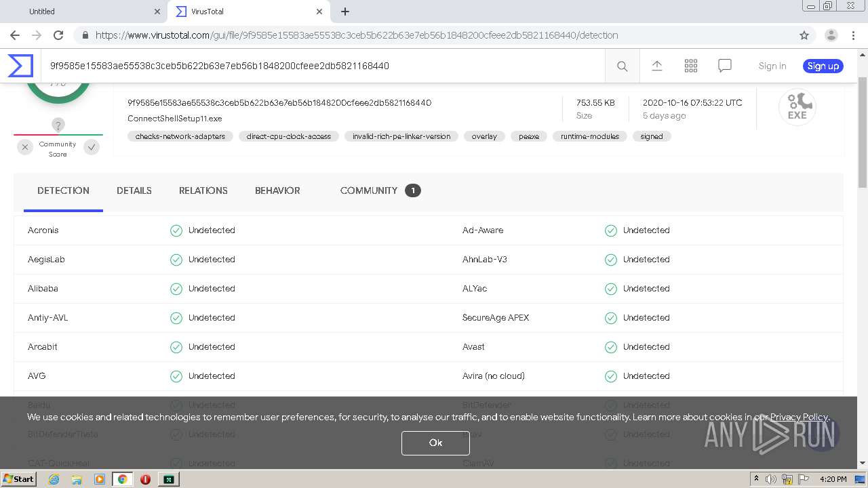The width and height of the screenshot is (868, 488).
Task: Click the Sign up button
Action: coord(823,66)
